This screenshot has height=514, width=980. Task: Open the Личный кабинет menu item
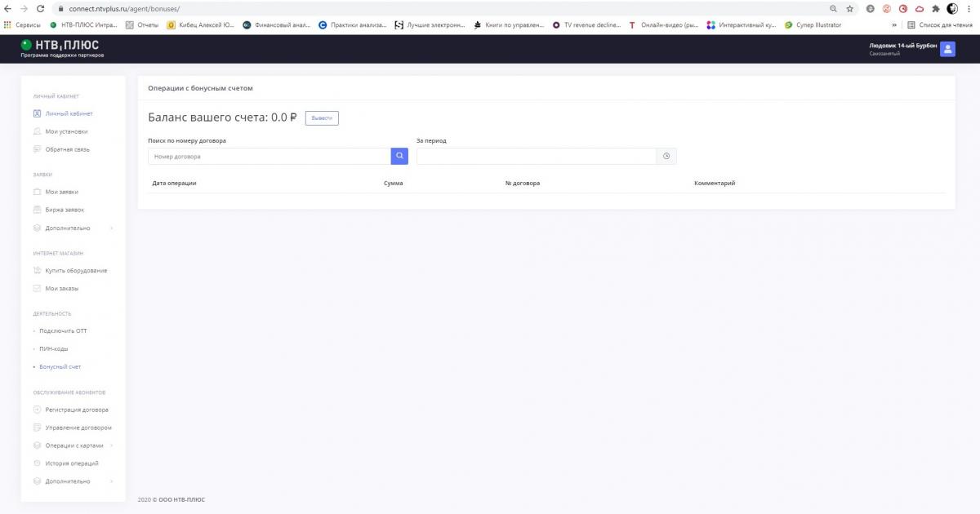coord(69,113)
